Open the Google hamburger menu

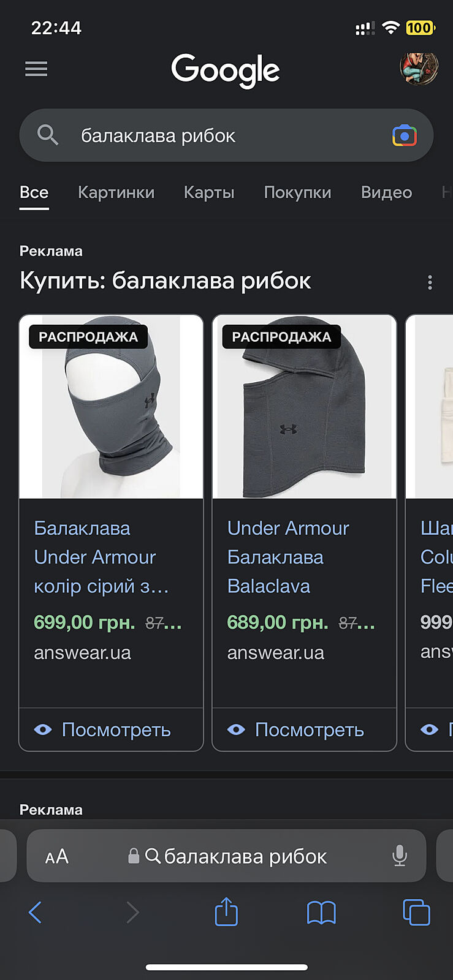36,69
